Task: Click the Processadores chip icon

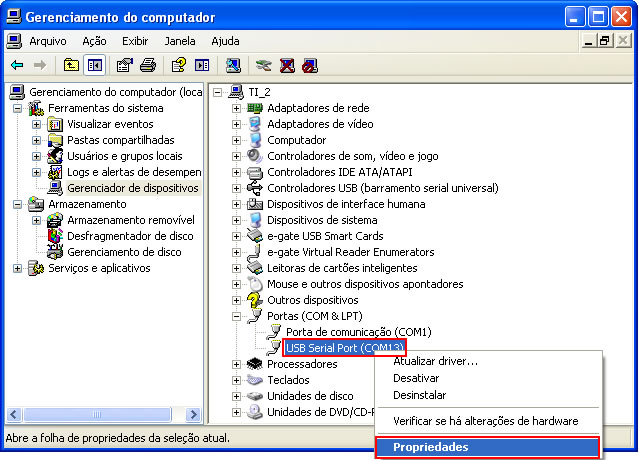Action: pyautogui.click(x=255, y=364)
